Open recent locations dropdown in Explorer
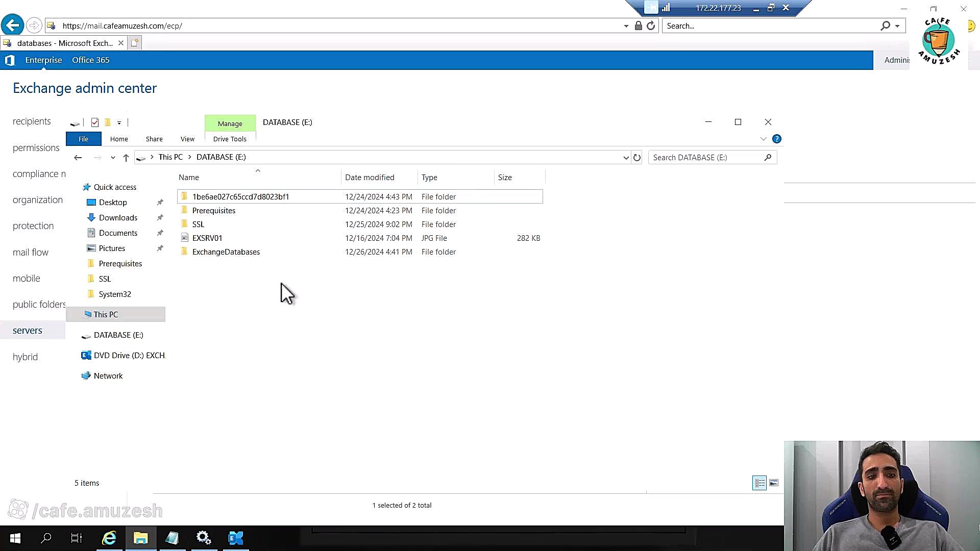Screen dimensions: 980x551 tap(113, 158)
